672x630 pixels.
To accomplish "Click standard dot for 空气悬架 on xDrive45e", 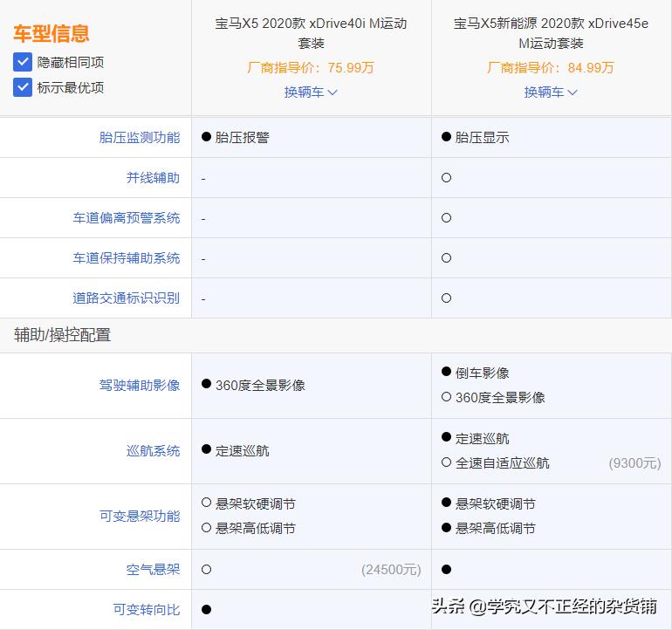I will click(446, 570).
